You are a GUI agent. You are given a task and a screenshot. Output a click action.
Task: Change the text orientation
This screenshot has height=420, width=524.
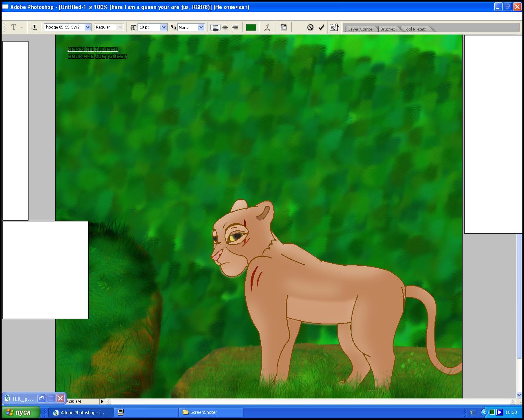pos(34,27)
